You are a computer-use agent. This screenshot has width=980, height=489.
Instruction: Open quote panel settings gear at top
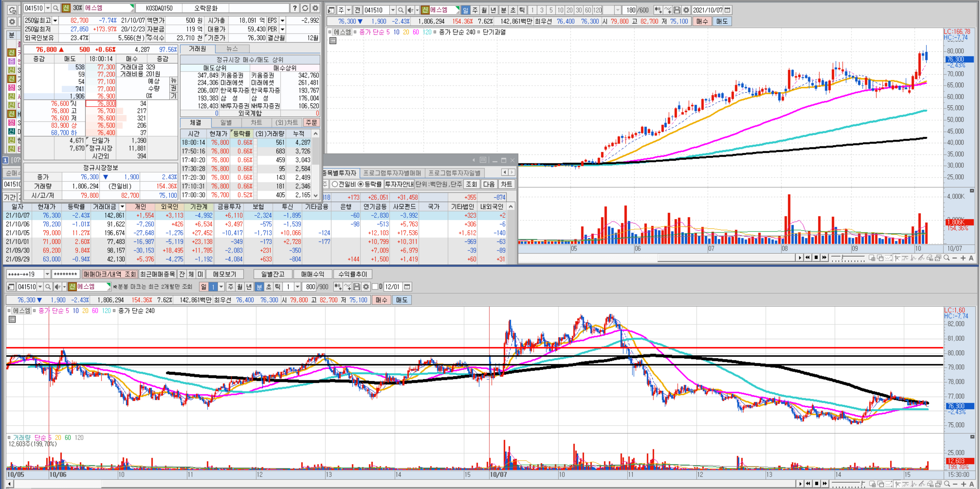tap(315, 8)
